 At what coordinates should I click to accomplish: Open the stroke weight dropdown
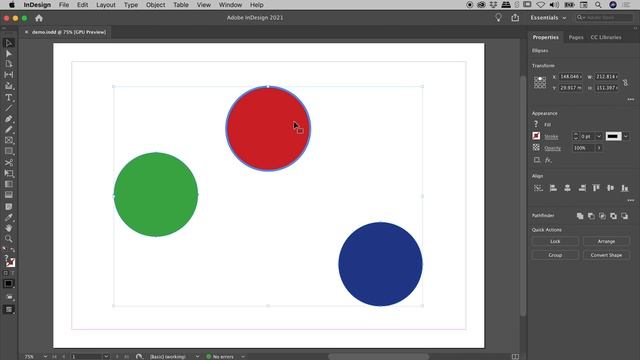coord(599,136)
